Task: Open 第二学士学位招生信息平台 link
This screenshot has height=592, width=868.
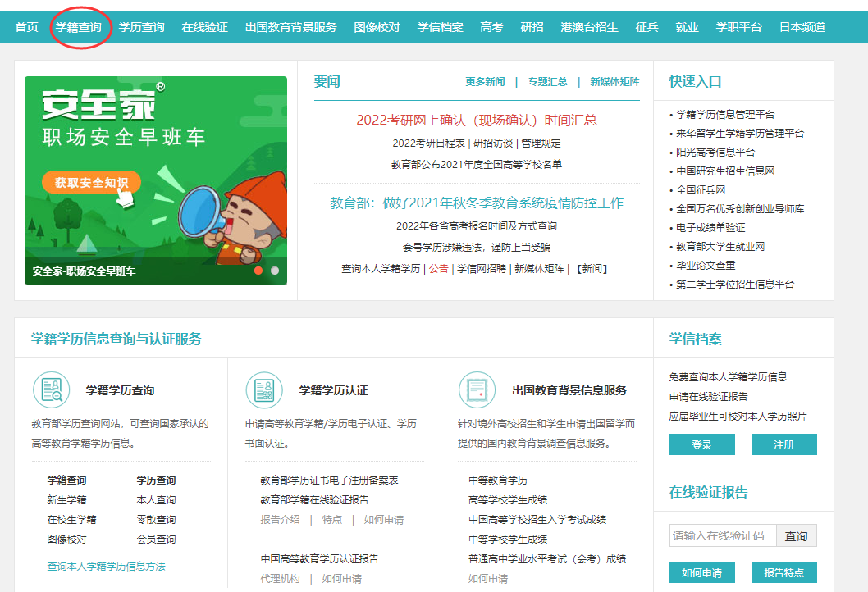Action: tap(735, 284)
